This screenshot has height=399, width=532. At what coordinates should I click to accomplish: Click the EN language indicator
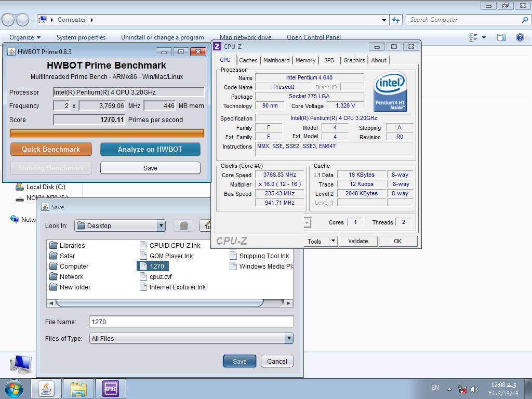435,388
